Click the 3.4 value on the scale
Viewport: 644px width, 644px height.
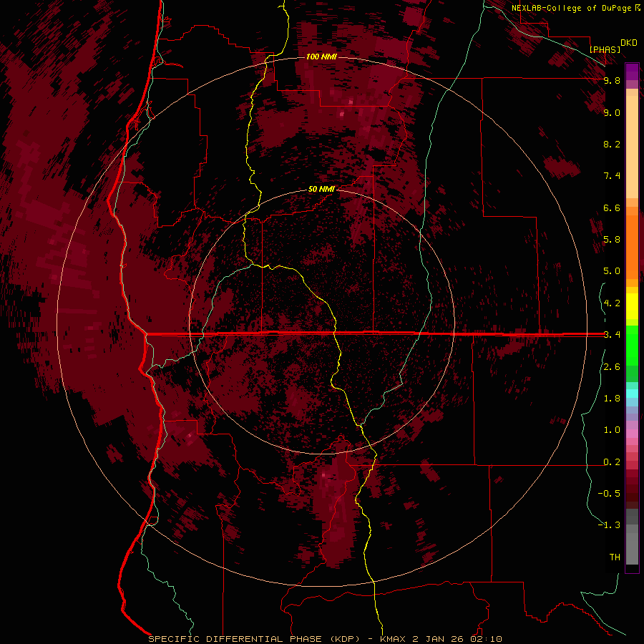[x=612, y=335]
